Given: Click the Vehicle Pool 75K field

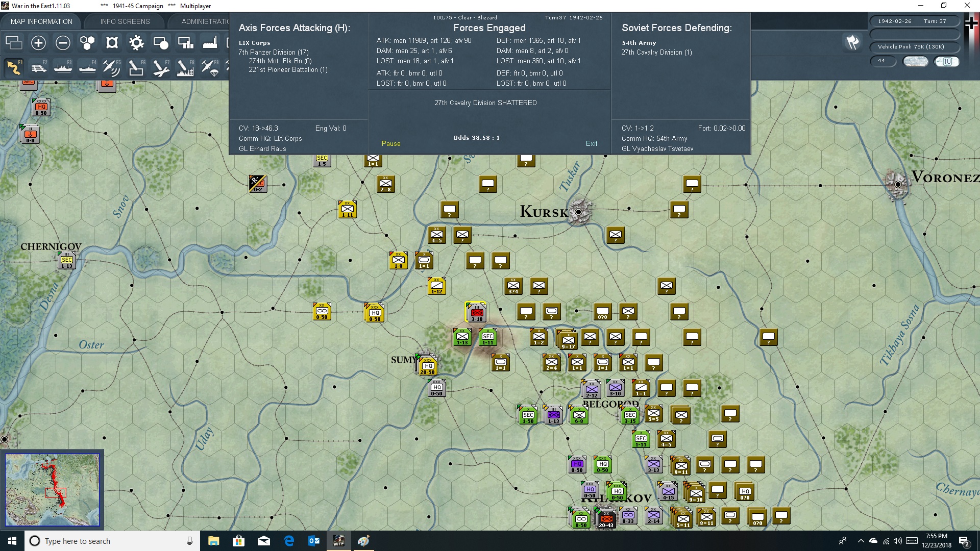Looking at the screenshot, I should click(914, 47).
